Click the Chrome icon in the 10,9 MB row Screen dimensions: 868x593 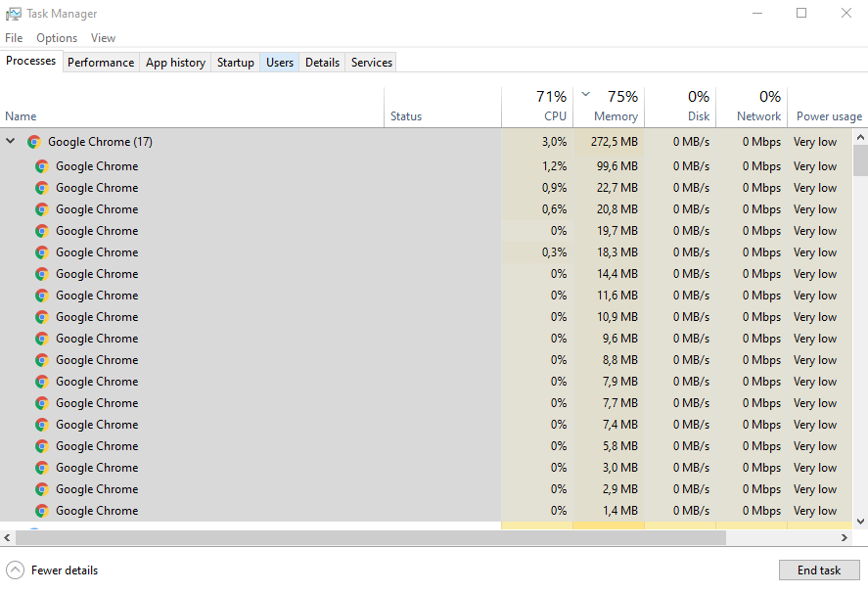point(42,317)
